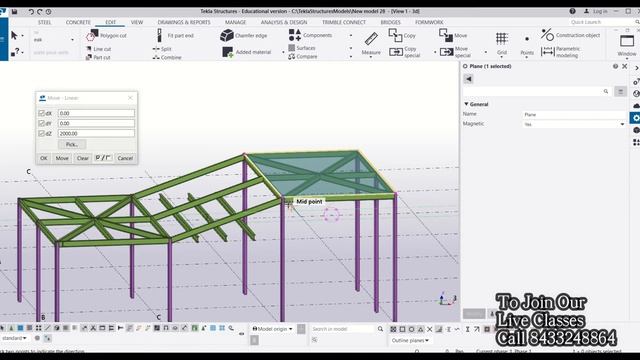Launch the Compare tool
The image size is (640, 360).
302,56
